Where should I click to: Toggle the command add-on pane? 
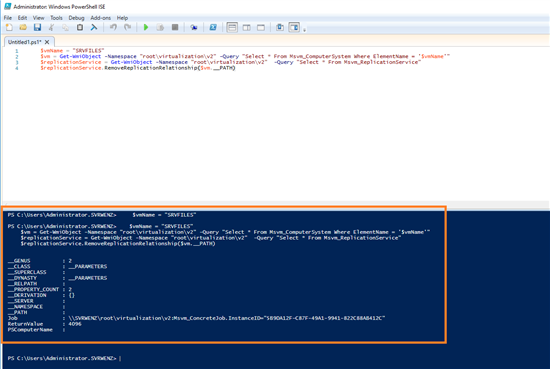(294, 27)
